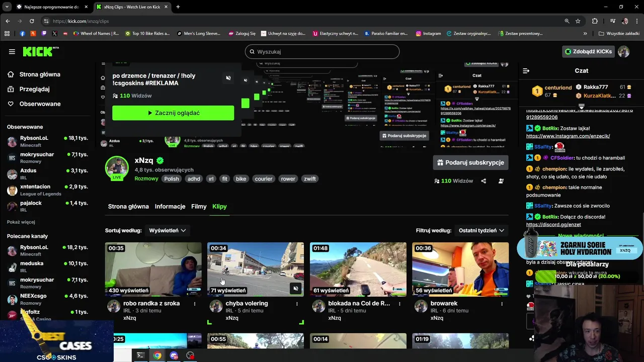Click Pokaż więcej in sidebar
644x362 pixels.
(21, 222)
